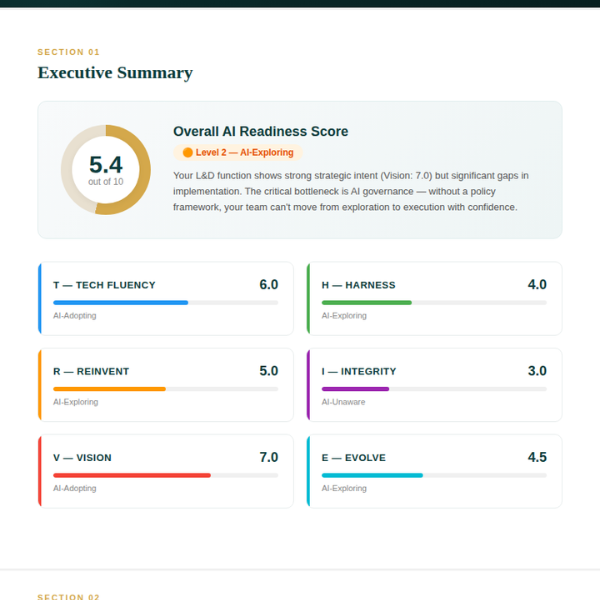Open the R — Reinvent card title
Image resolution: width=600 pixels, height=600 pixels.
point(91,371)
